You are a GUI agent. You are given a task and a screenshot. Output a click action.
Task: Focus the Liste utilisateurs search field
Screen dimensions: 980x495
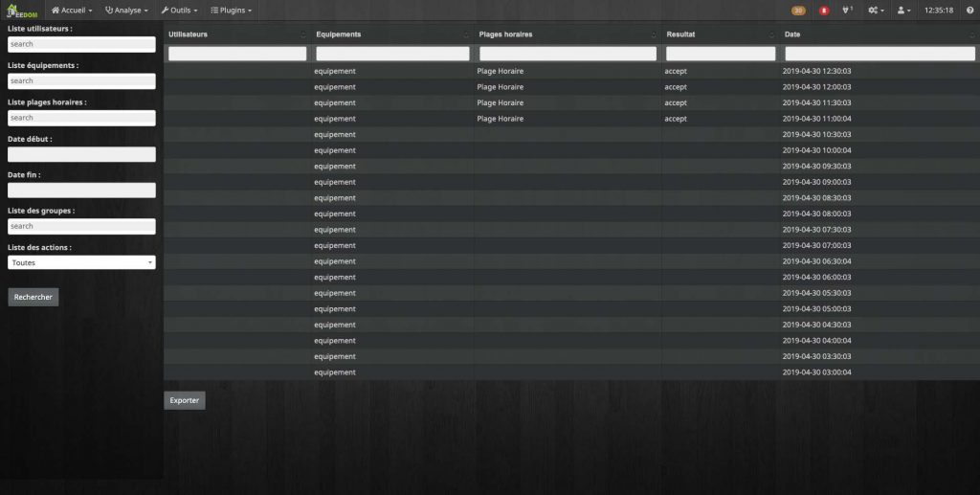coord(81,44)
